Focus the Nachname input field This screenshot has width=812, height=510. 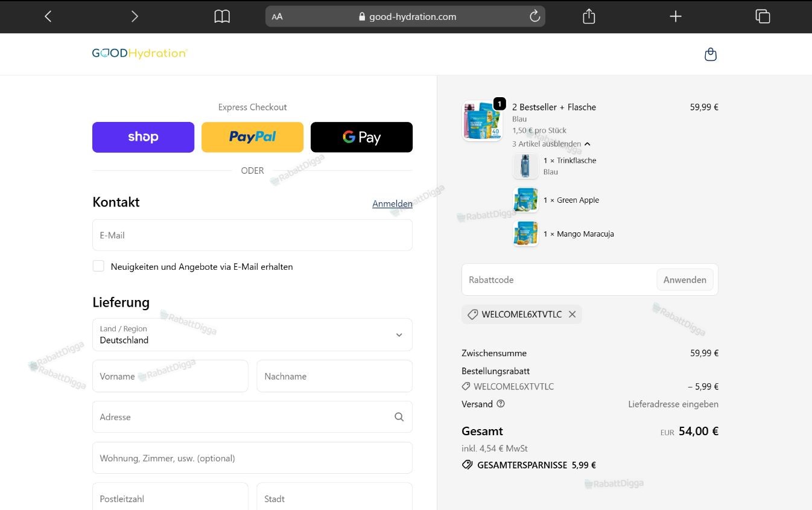[x=335, y=376]
